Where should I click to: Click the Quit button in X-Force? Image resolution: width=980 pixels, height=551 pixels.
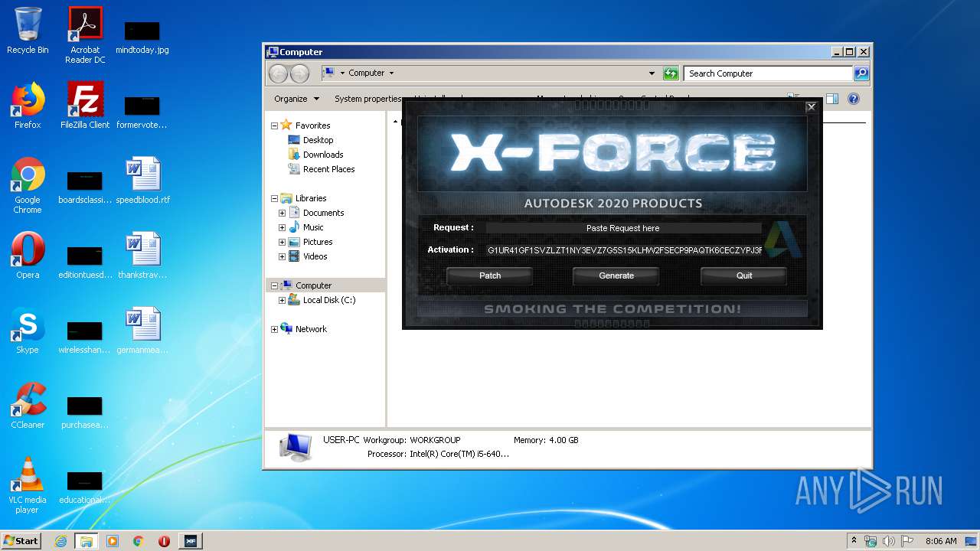click(744, 275)
